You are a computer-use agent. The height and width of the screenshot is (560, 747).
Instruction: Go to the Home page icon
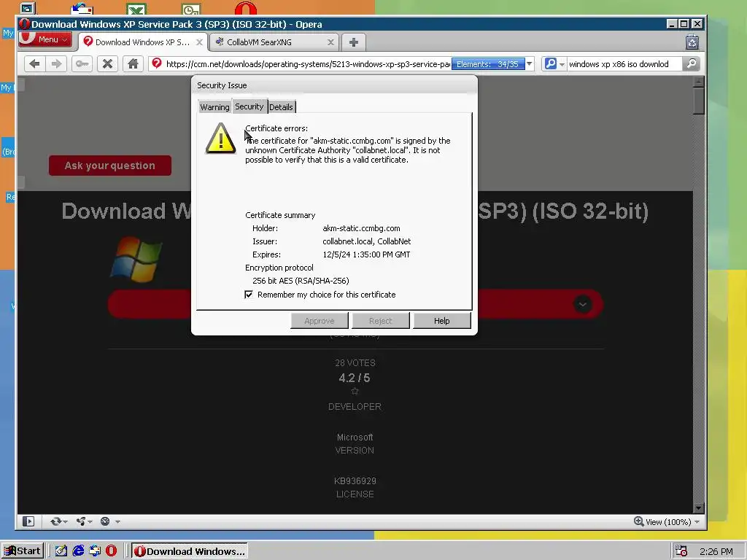pos(133,64)
